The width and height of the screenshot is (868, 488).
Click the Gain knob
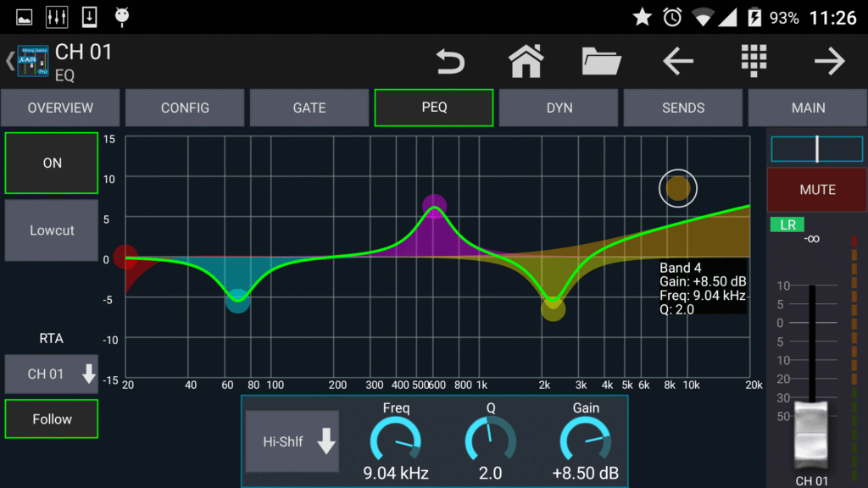(x=586, y=440)
